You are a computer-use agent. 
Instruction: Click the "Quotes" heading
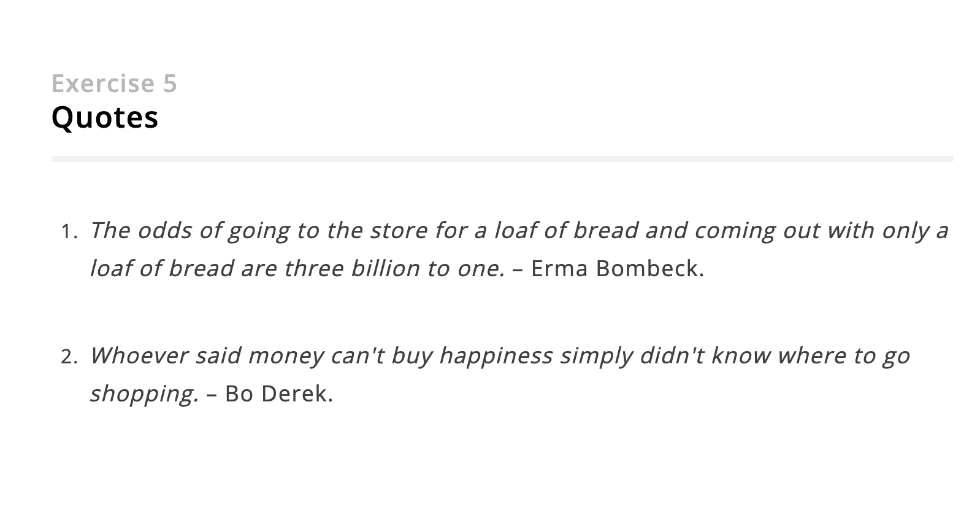pos(105,117)
